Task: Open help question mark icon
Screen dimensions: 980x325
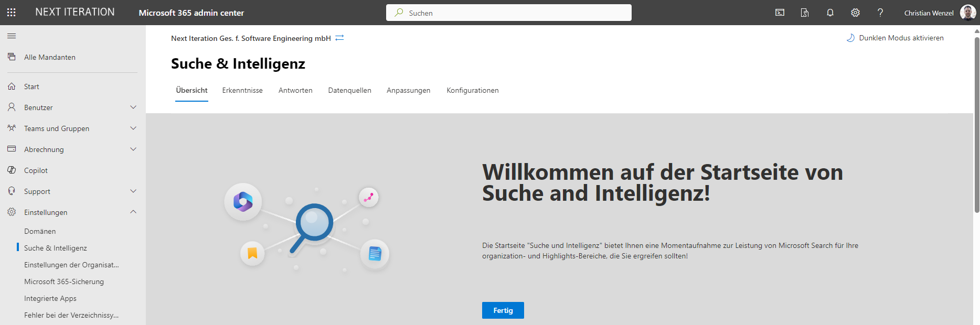Action: coord(880,13)
